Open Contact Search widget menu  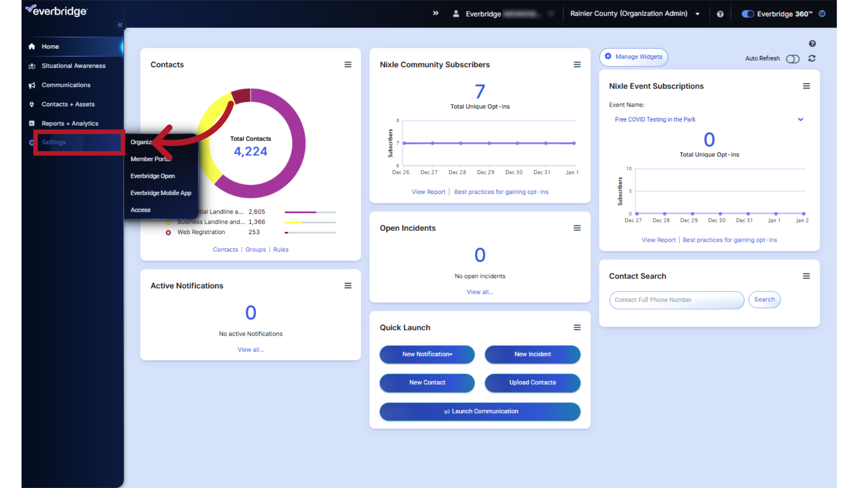tap(807, 276)
